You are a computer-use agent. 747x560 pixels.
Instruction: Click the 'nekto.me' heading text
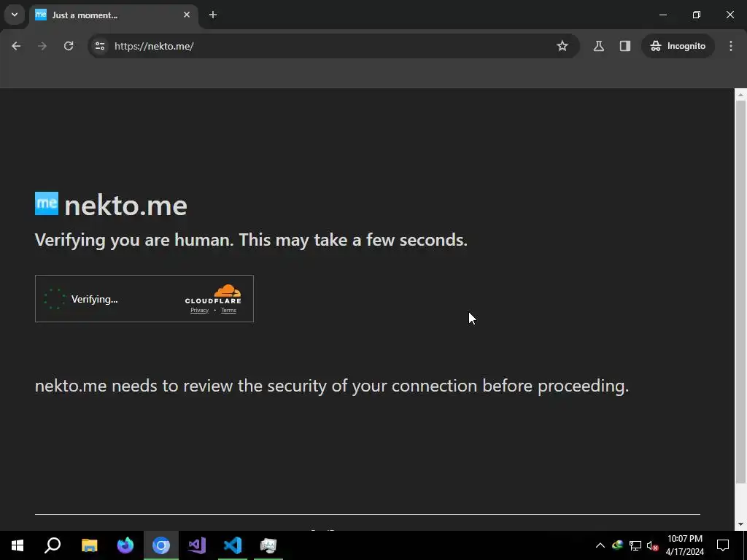[x=125, y=206]
